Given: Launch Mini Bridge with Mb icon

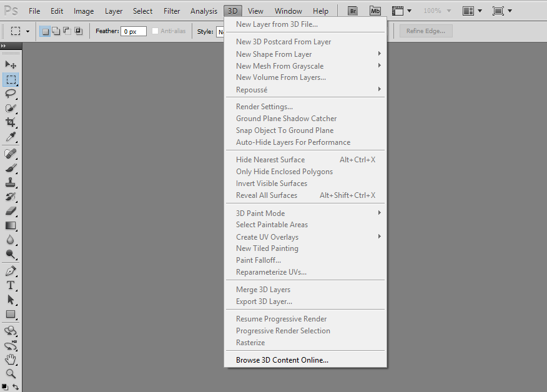Looking at the screenshot, I should tap(375, 11).
